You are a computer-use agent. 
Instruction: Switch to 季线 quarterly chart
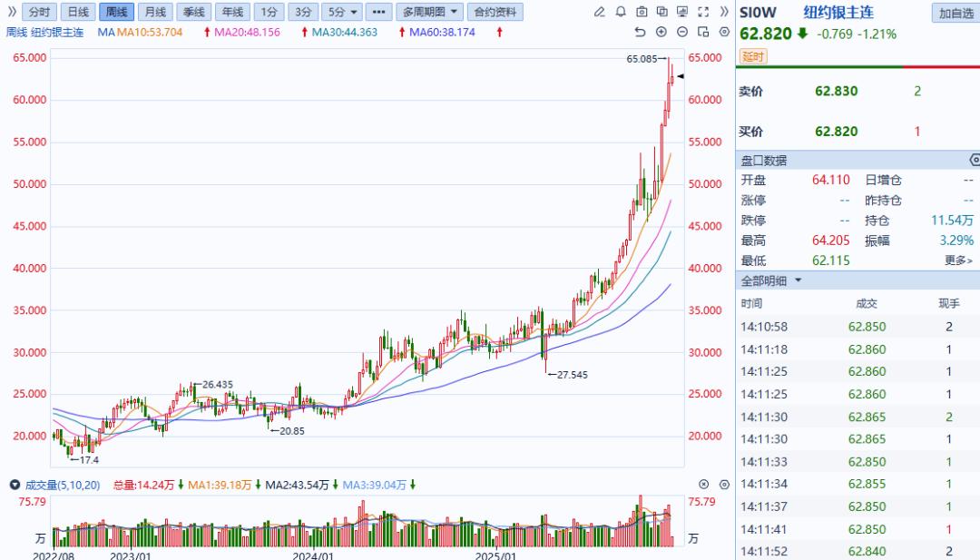click(194, 12)
